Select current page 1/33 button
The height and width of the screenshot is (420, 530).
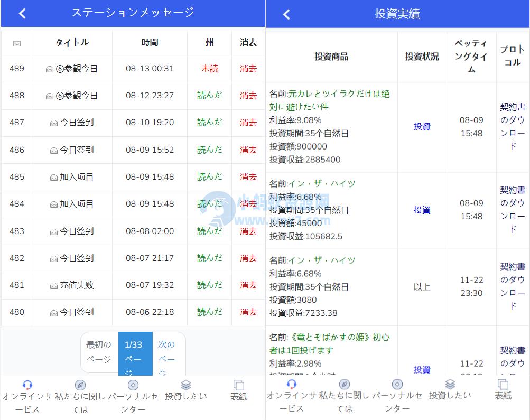coord(135,353)
